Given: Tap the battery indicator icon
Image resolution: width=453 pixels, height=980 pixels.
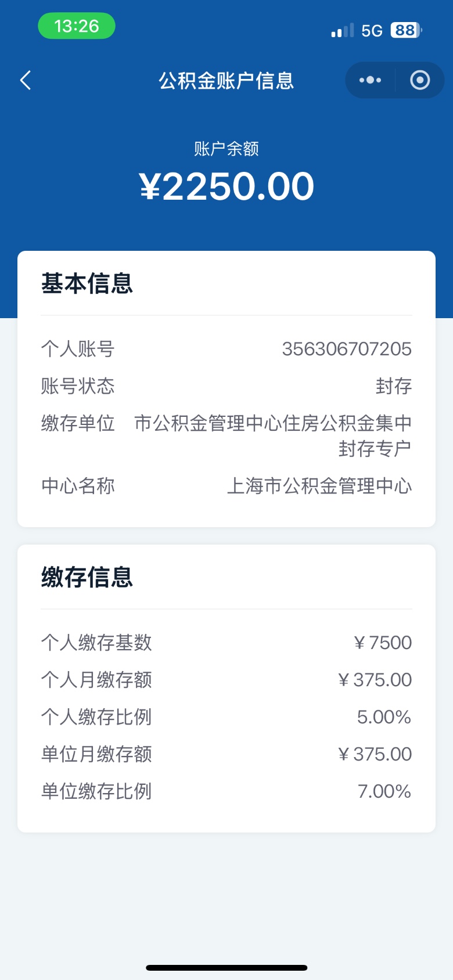Looking at the screenshot, I should click(x=406, y=30).
